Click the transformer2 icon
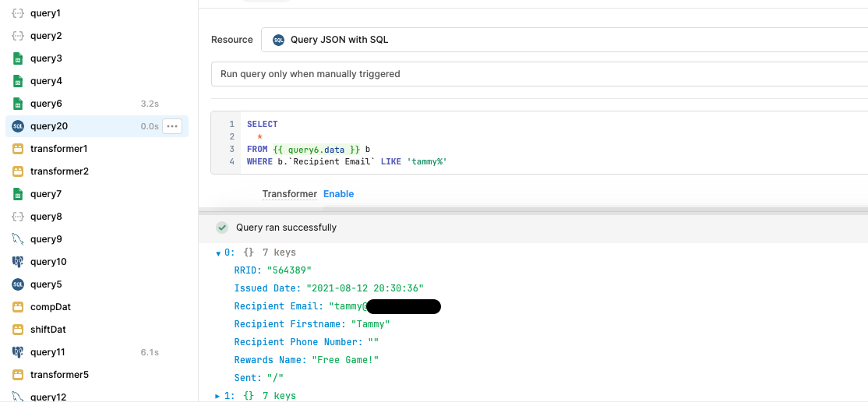The width and height of the screenshot is (868, 406). click(18, 171)
